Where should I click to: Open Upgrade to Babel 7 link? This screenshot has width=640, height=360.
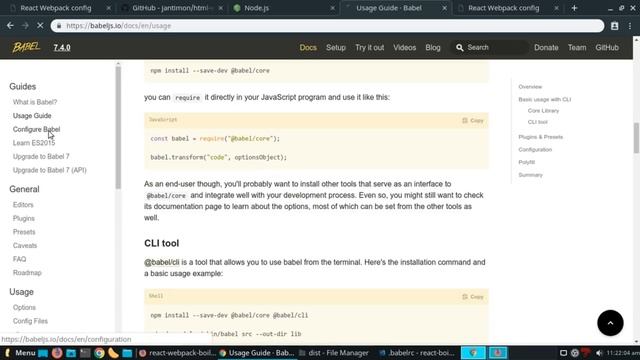[41, 157]
